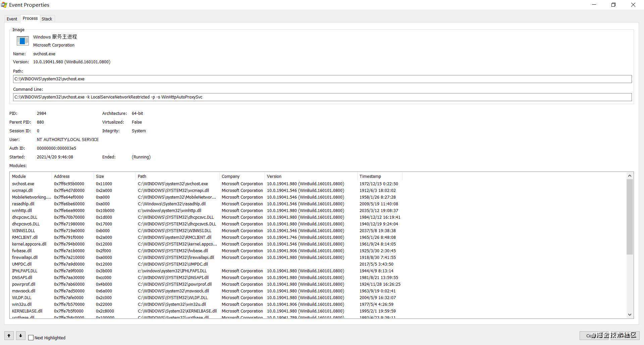Click the Architecture value 64-bit
This screenshot has height=345, width=644.
(137, 114)
